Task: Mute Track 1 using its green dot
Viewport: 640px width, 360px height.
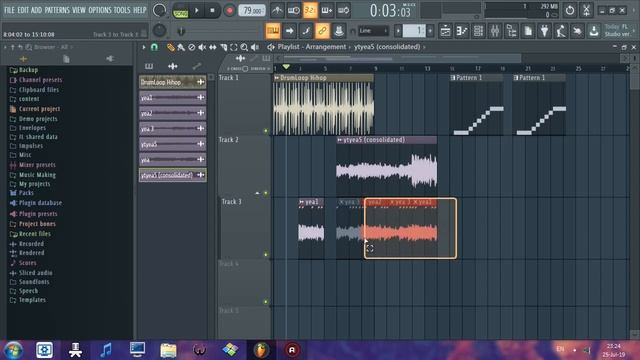Action: [x=266, y=131]
